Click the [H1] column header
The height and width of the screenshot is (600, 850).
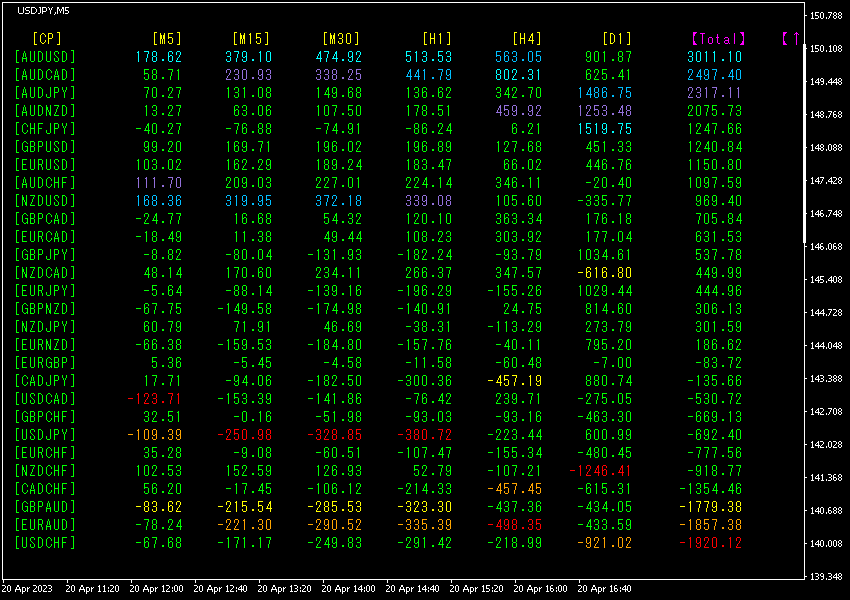[x=437, y=39]
